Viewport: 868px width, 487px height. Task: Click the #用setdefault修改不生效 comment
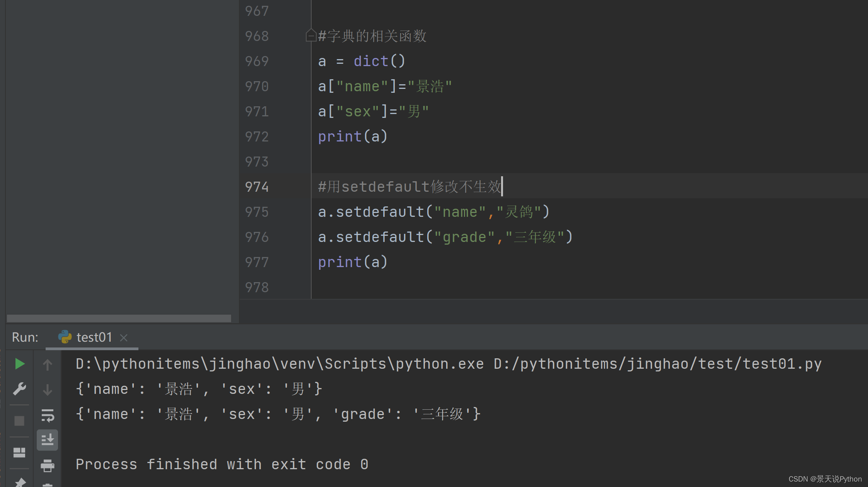point(409,187)
